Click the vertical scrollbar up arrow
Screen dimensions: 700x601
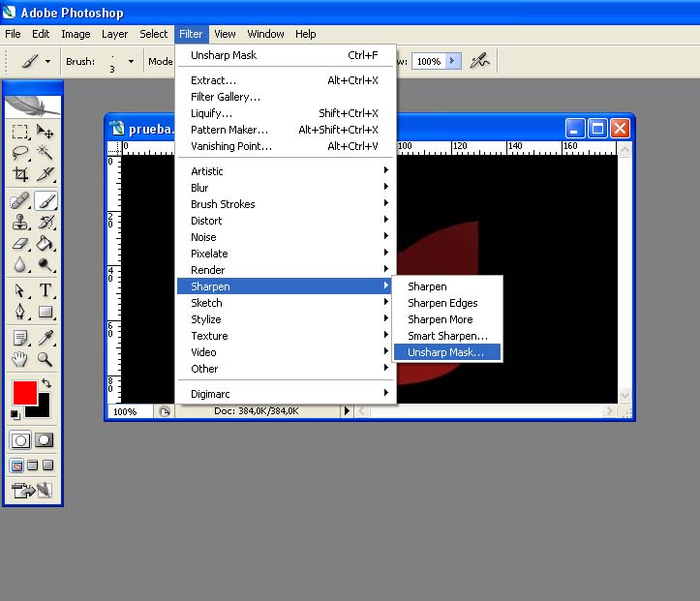pos(624,149)
